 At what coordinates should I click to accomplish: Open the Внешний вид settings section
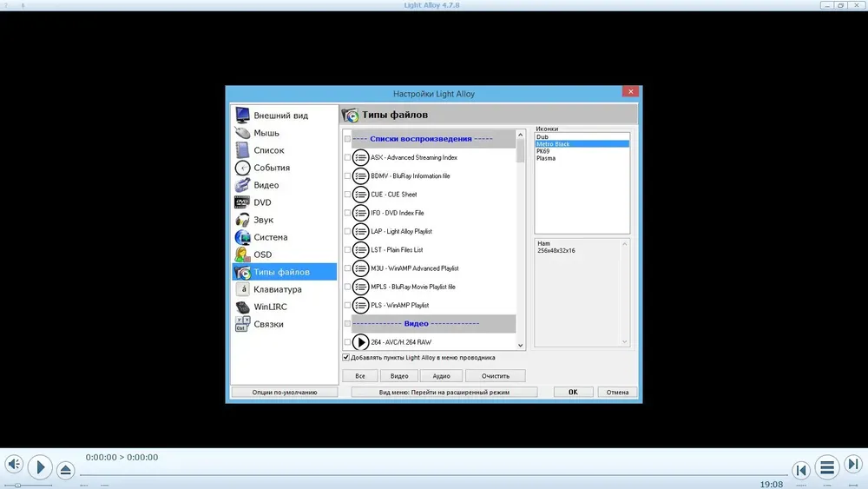click(284, 116)
